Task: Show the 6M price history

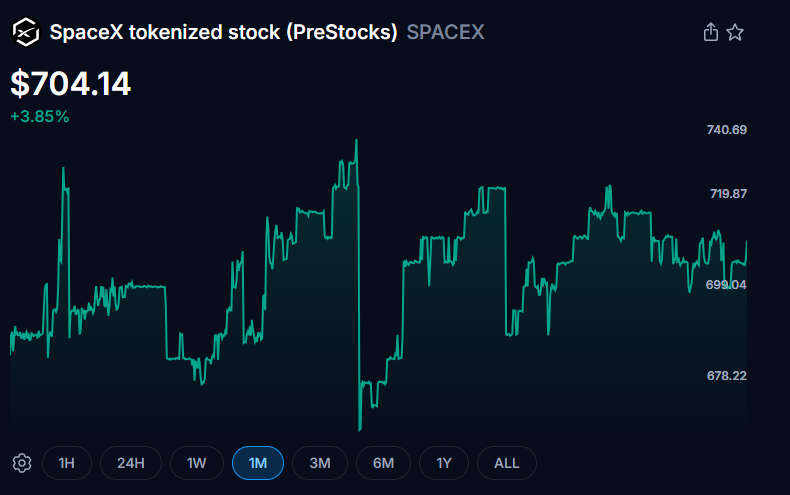Action: (x=383, y=463)
